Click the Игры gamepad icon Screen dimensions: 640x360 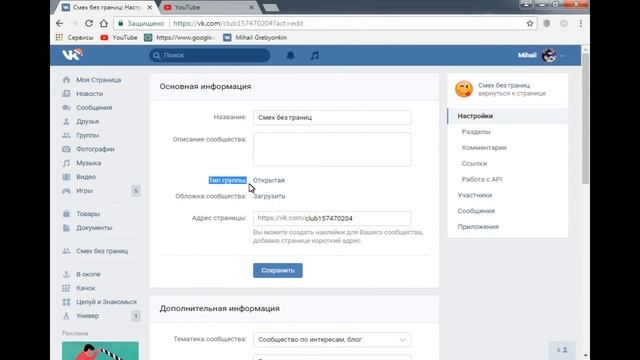[66, 191]
